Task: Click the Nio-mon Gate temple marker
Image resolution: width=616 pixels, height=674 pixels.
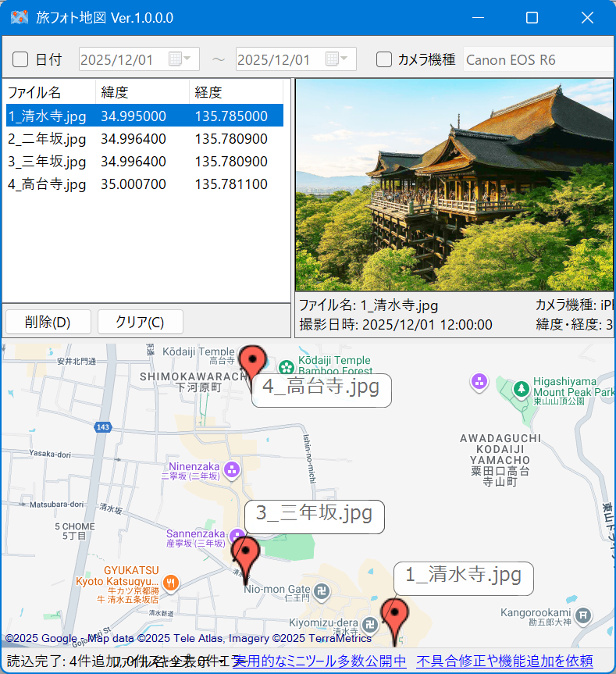Action: coord(322,592)
